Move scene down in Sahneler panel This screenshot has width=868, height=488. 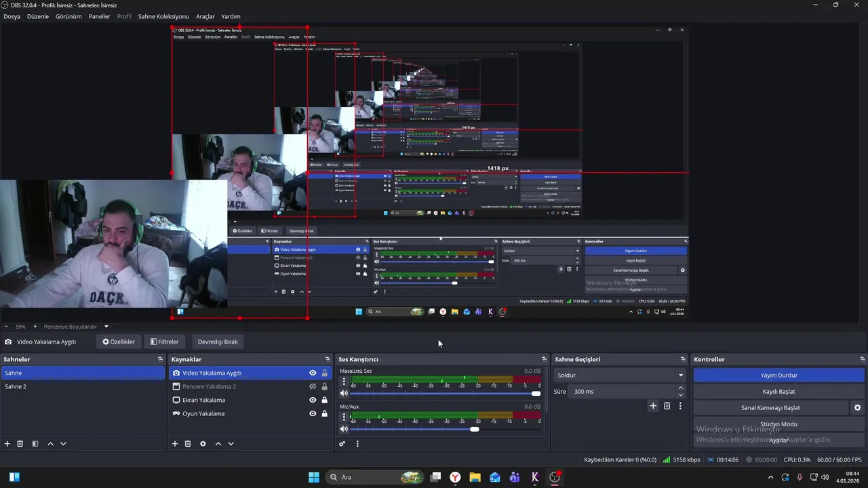coord(63,444)
